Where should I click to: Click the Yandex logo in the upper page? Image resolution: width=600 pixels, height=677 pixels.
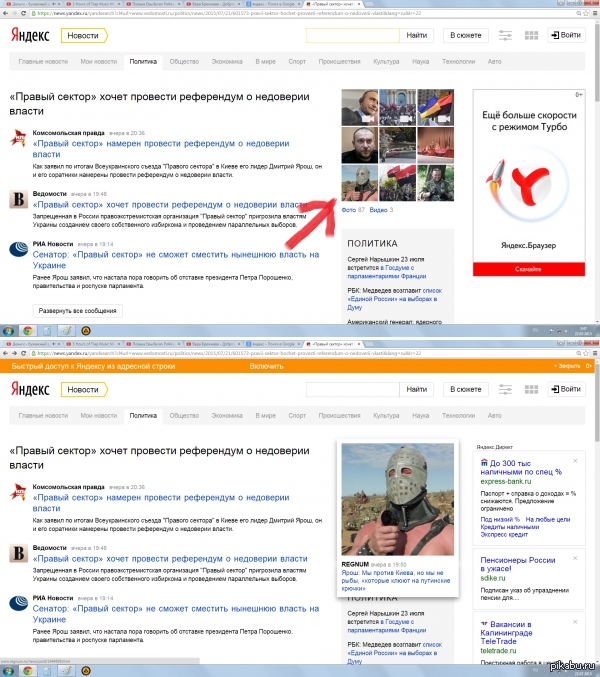click(32, 36)
